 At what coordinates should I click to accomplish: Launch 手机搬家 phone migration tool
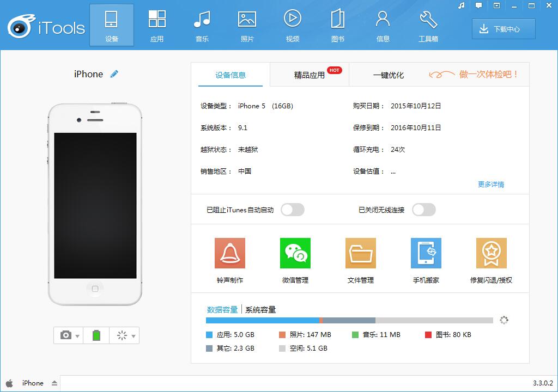pyautogui.click(x=426, y=254)
